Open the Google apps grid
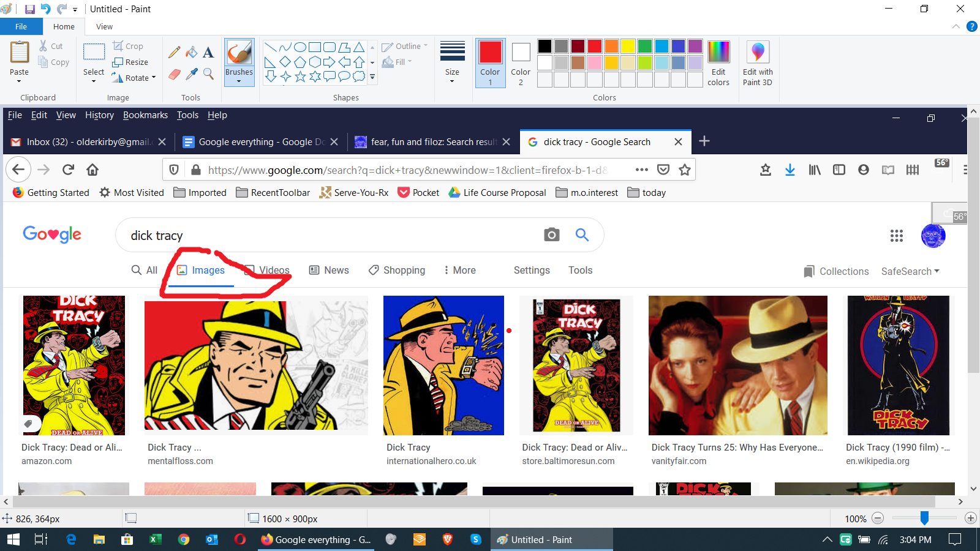Image resolution: width=980 pixels, height=551 pixels. (897, 236)
